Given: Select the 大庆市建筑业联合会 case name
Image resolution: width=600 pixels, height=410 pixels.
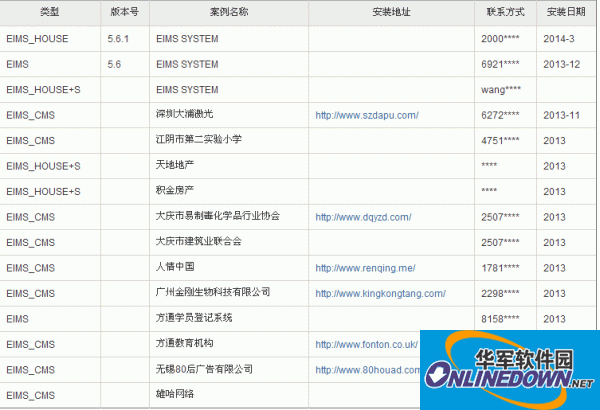Looking at the screenshot, I should pyautogui.click(x=199, y=241).
